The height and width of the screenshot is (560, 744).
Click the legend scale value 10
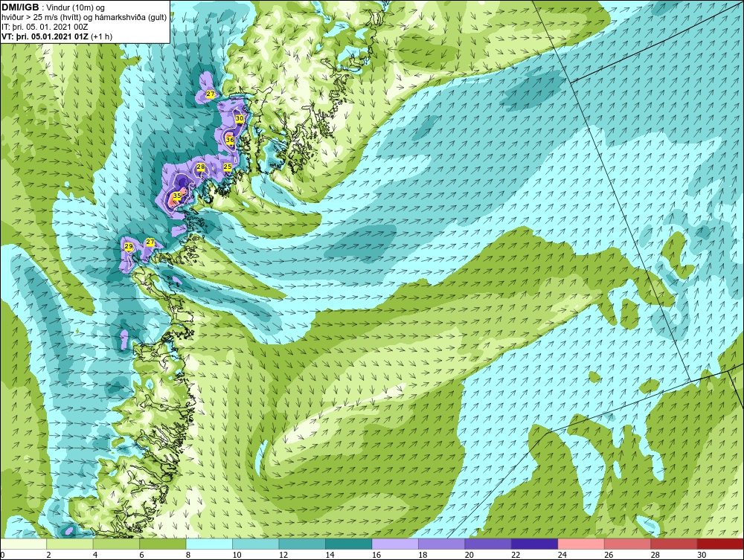click(237, 555)
